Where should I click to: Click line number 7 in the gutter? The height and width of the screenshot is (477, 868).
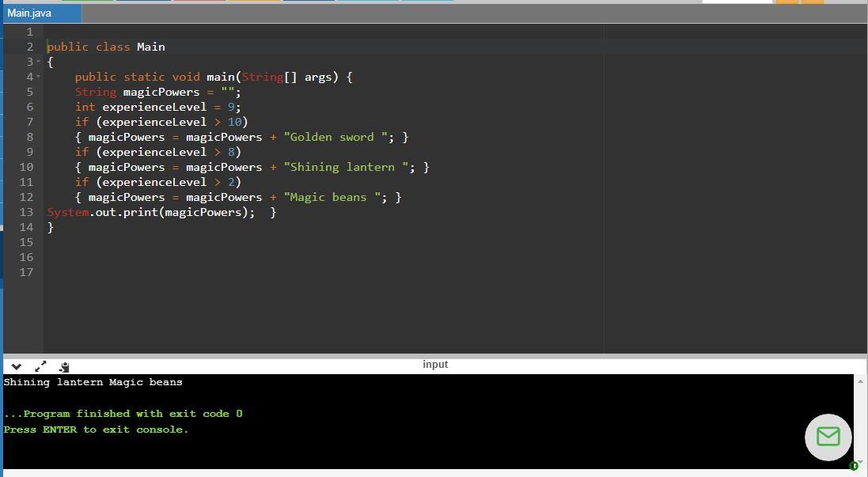pos(30,122)
